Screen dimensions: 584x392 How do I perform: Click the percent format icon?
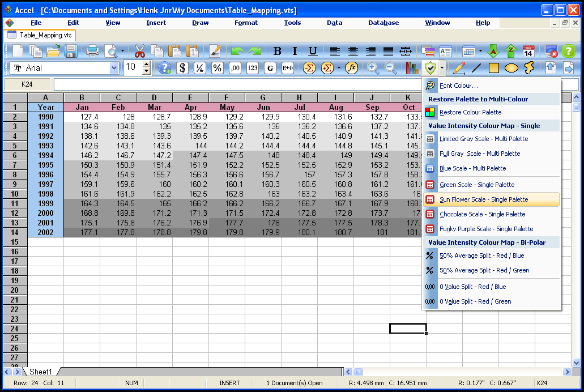click(218, 68)
